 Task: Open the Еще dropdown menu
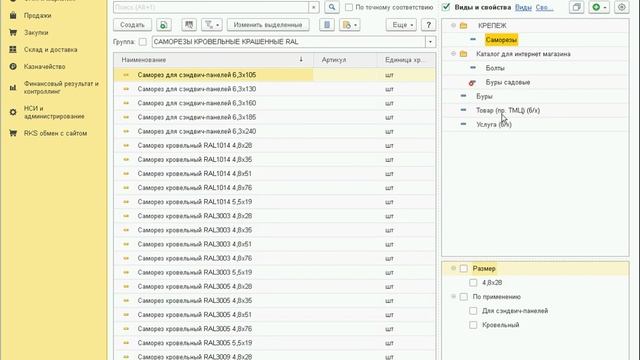pyautogui.click(x=401, y=25)
